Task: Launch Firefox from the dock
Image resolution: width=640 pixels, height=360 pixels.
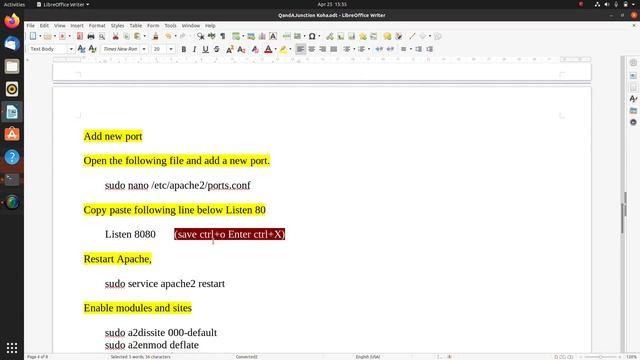Action: coord(12,21)
